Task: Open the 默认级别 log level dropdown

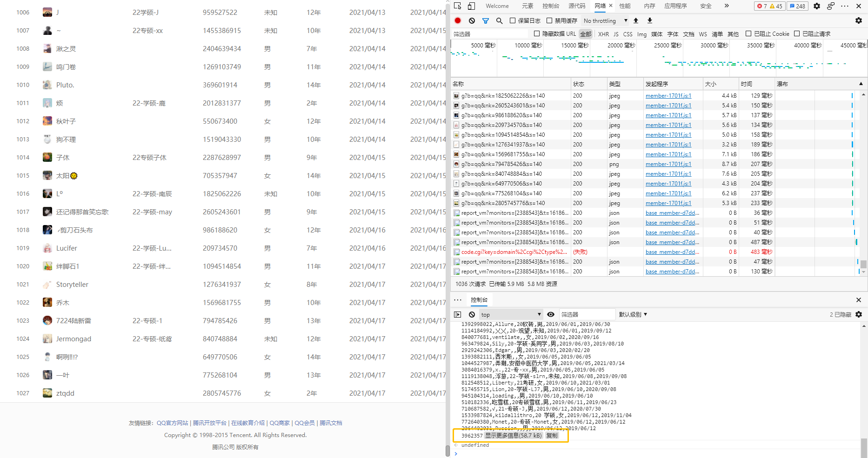Action: [x=633, y=314]
